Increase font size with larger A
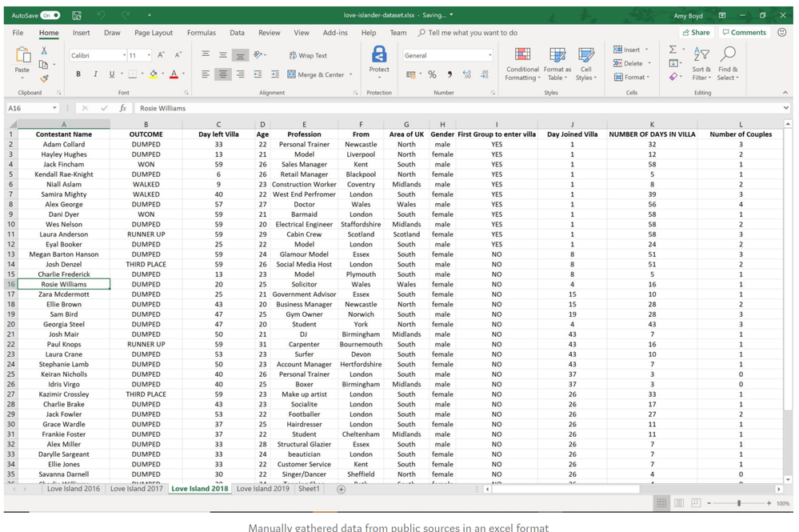799x532 pixels. point(161,55)
